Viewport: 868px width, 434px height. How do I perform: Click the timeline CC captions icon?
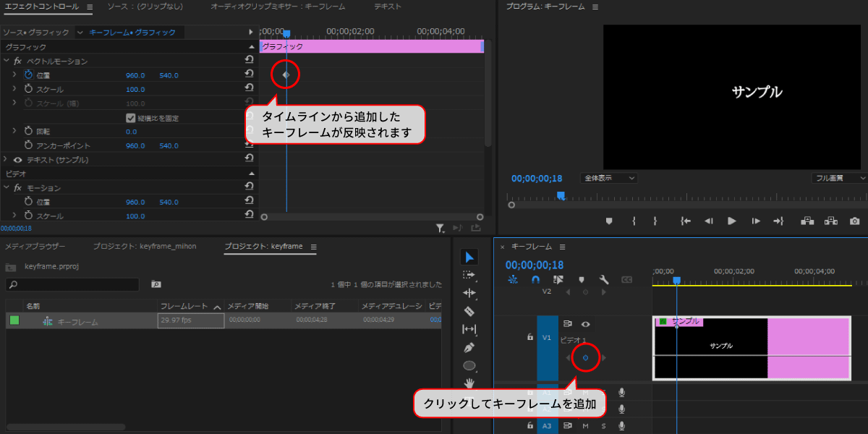[626, 279]
